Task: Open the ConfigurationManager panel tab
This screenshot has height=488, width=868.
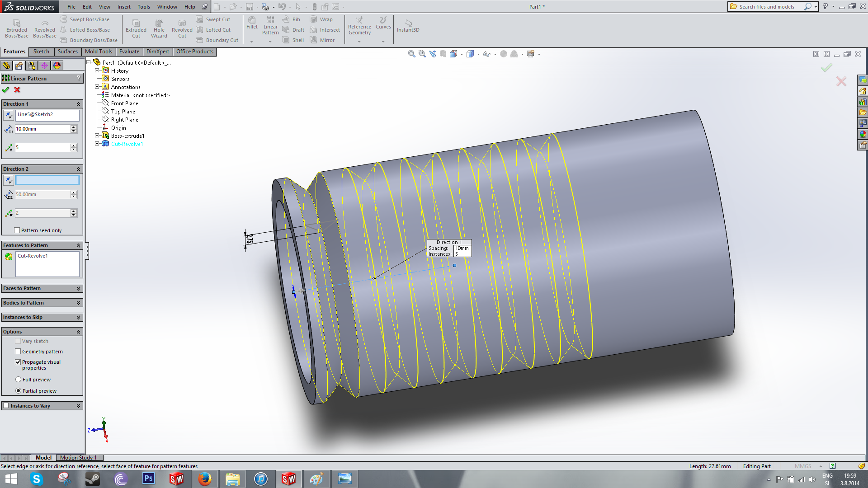Action: tap(31, 66)
